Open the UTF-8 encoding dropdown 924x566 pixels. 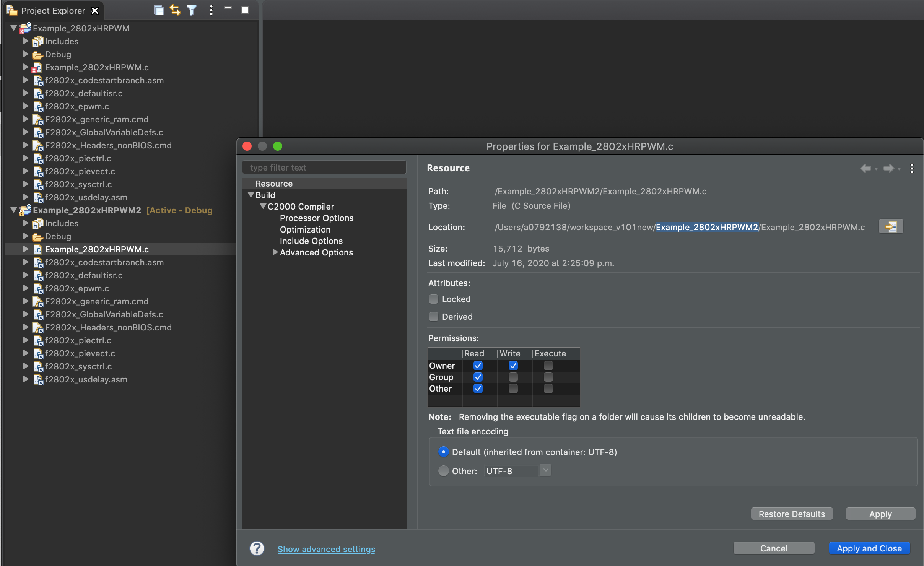546,470
